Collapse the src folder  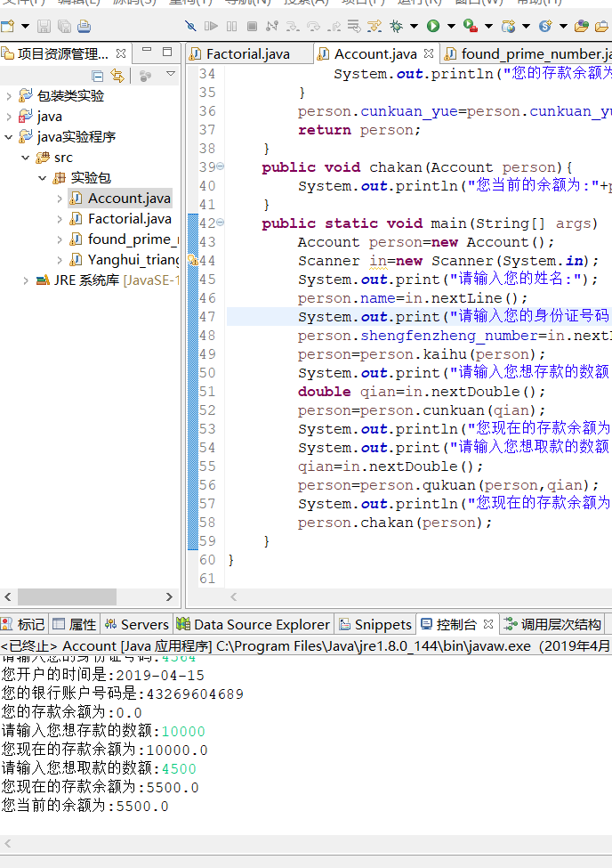click(x=26, y=158)
